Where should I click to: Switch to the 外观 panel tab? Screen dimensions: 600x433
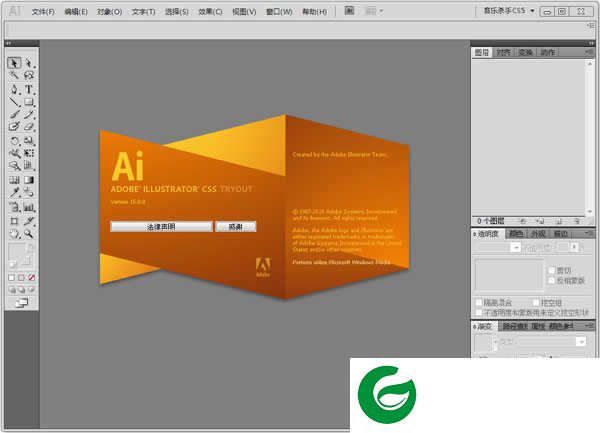point(538,234)
